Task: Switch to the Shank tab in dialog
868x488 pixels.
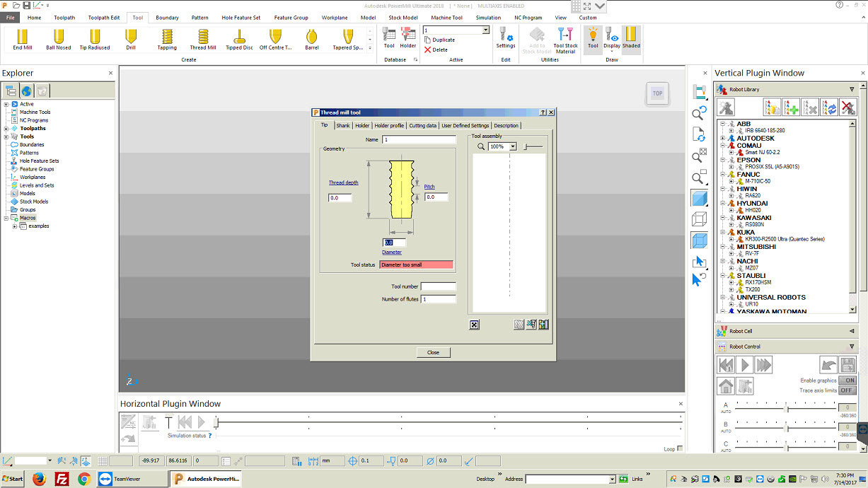Action: pyautogui.click(x=343, y=125)
